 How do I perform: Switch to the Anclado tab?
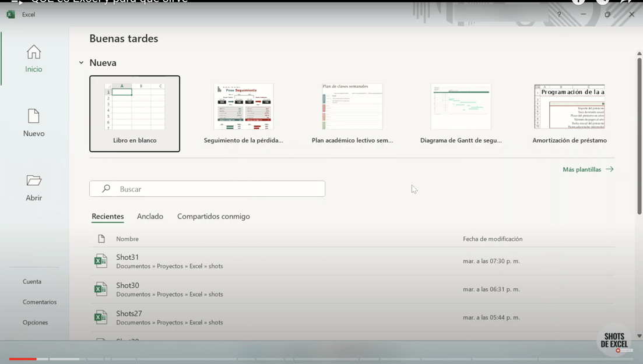[x=150, y=216]
